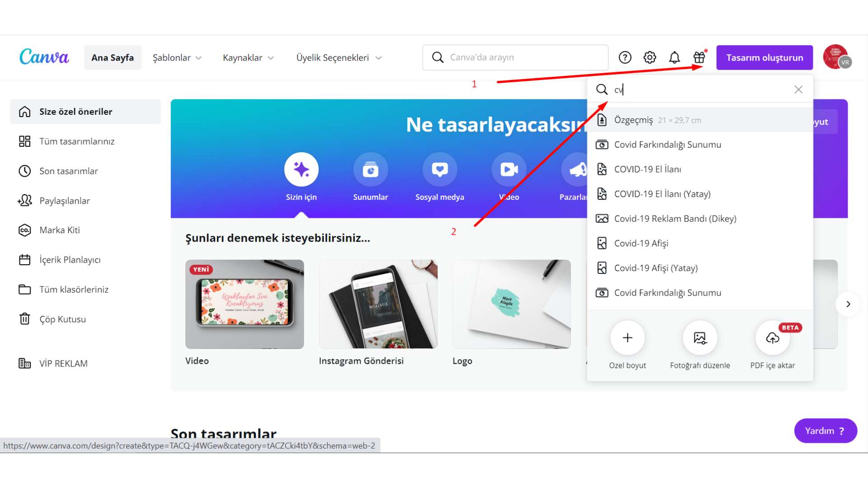
Task: Open the Instagram Gönderisi thumbnail
Action: (378, 304)
